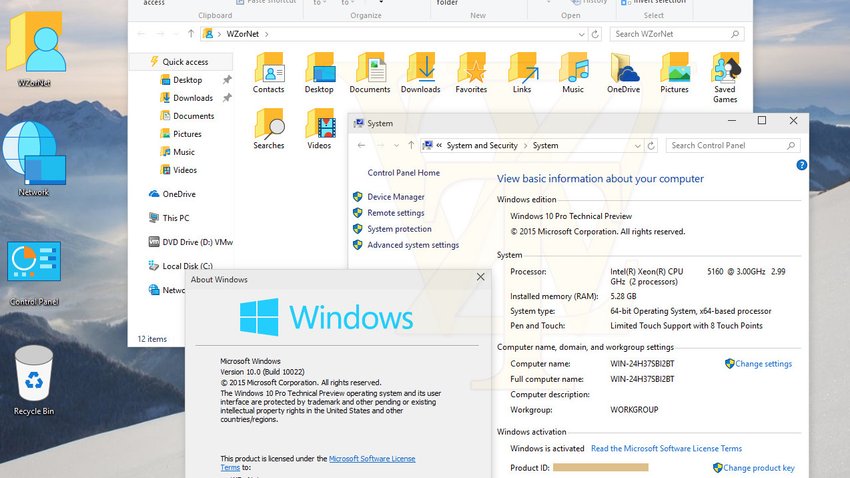
Task: Open the OneDrive folder icon in file pane
Action: pyautogui.click(x=623, y=73)
